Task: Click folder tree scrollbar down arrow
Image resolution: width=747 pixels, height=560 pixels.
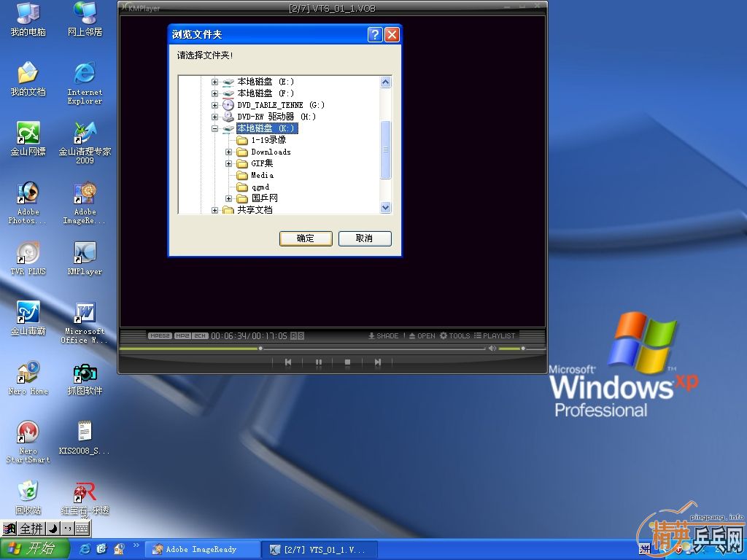Action: [x=386, y=208]
